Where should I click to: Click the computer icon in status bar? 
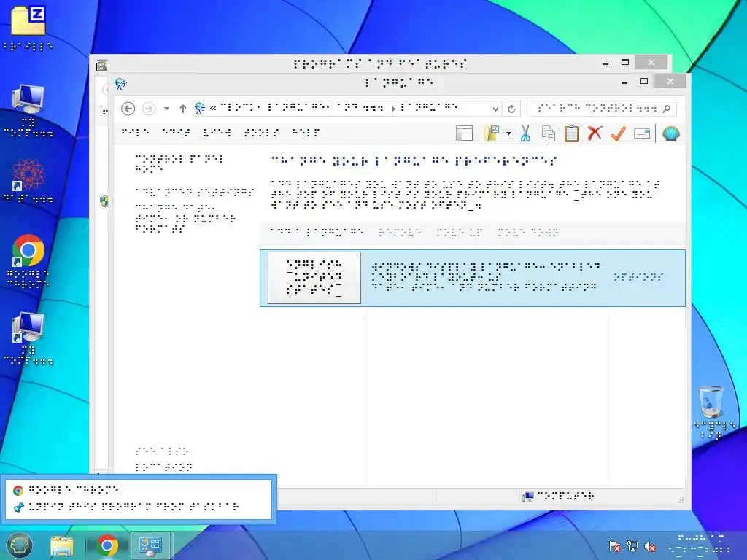pos(528,497)
